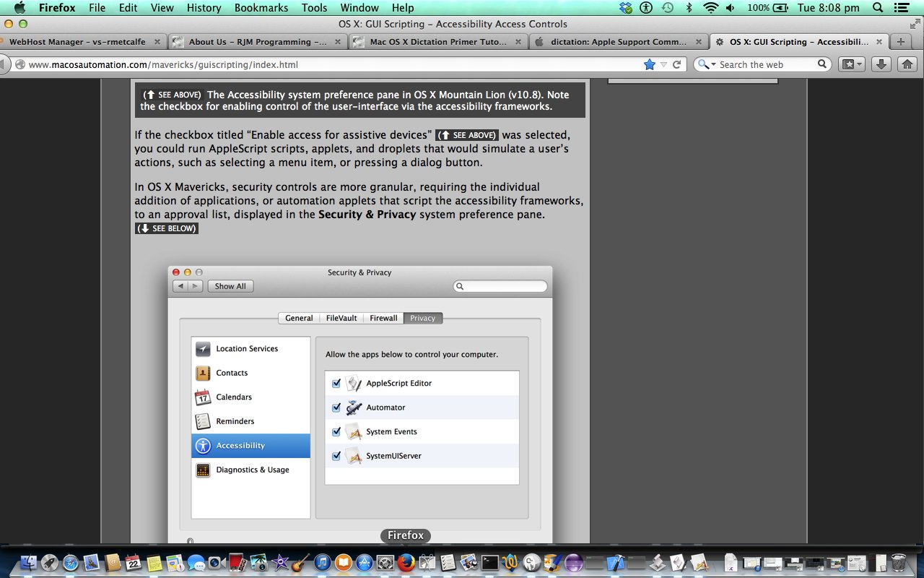The image size is (924, 578).
Task: Select the FileVault tab in the image
Action: [x=341, y=318]
